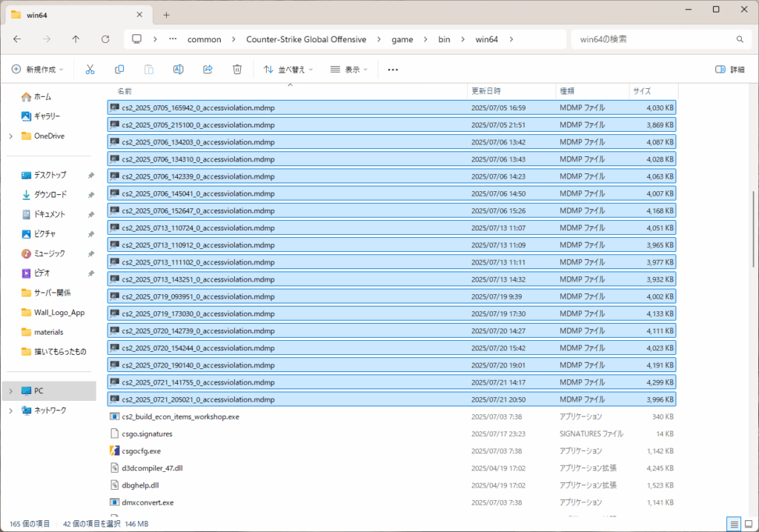Select the d3dcompiler_47.dll file

(x=391, y=468)
